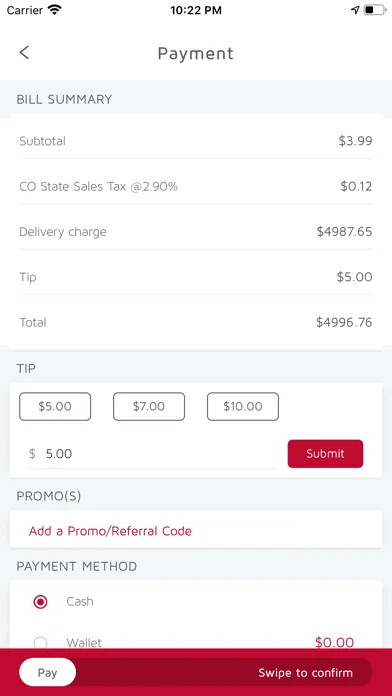The height and width of the screenshot is (696, 392).
Task: Tap the Swipe to confirm track
Action: (x=195, y=672)
